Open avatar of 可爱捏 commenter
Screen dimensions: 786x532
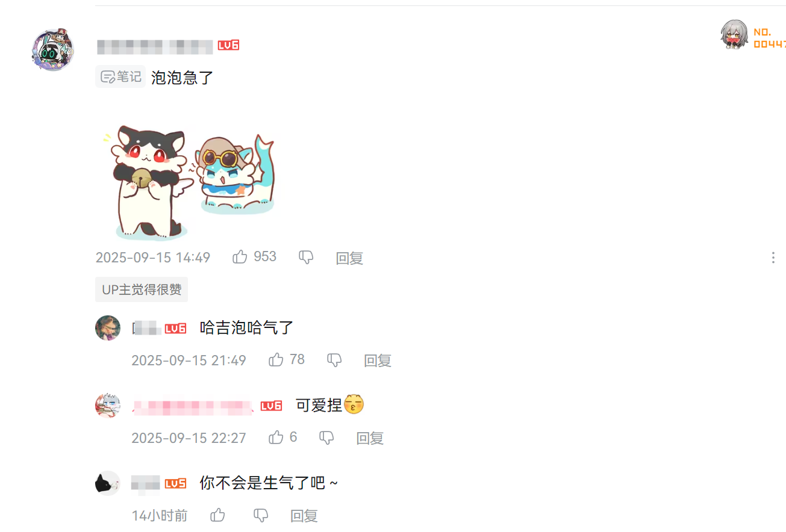point(108,406)
